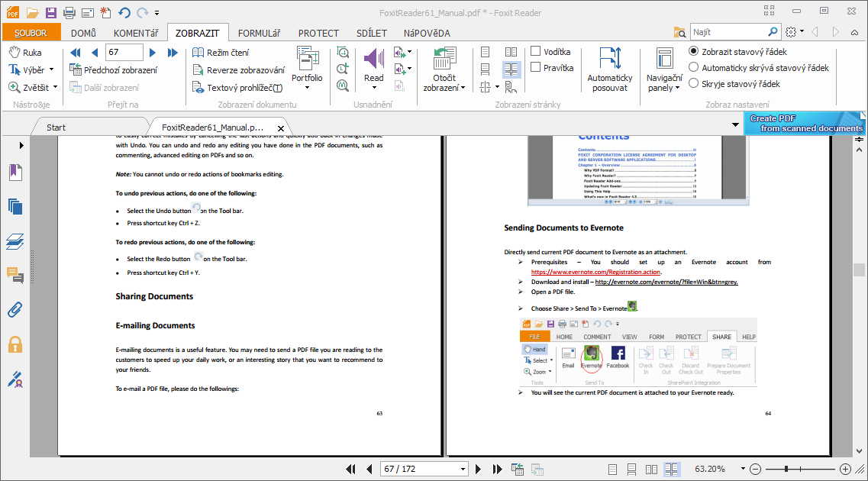Image resolution: width=868 pixels, height=481 pixels.
Task: Select facing pages layout in status bar
Action: pos(651,470)
